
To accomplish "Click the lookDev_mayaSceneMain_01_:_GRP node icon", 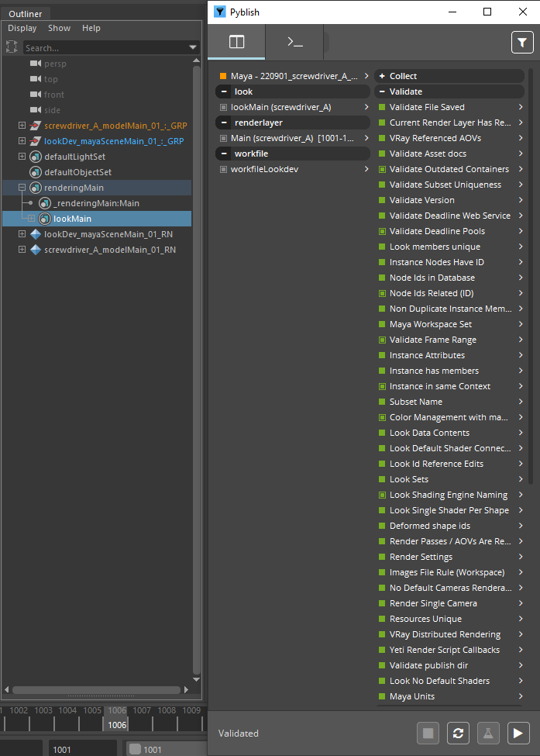I will (35, 141).
